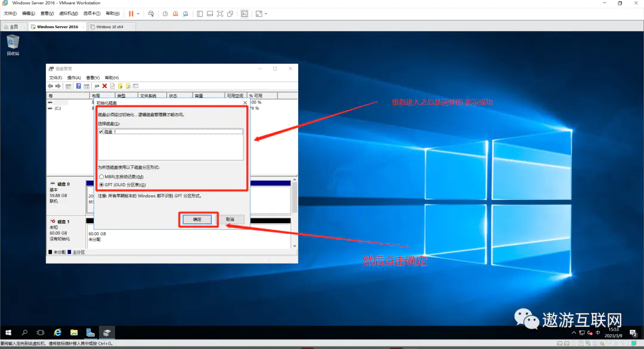Viewport: 644px width, 349px height.
Task: Close the 初始化磁盘 dialog with X
Action: point(245,103)
